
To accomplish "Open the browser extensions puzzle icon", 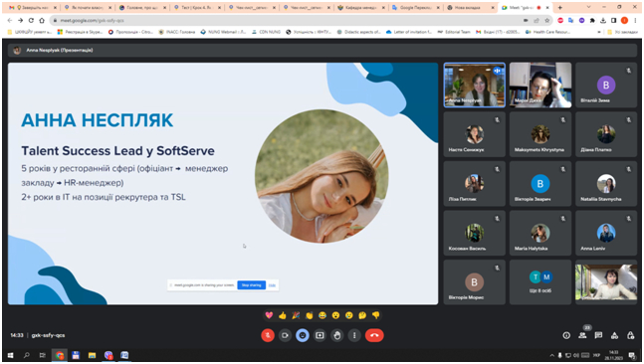I will pos(592,20).
